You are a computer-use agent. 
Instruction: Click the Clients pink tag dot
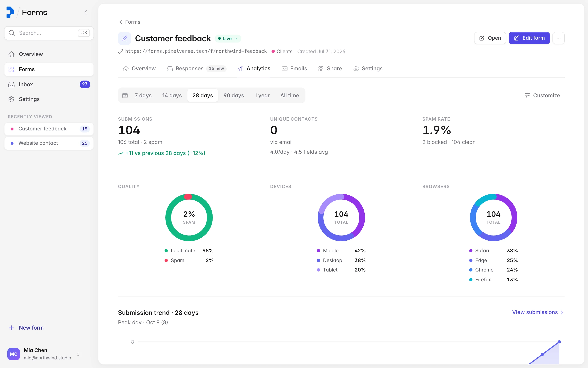click(x=273, y=51)
